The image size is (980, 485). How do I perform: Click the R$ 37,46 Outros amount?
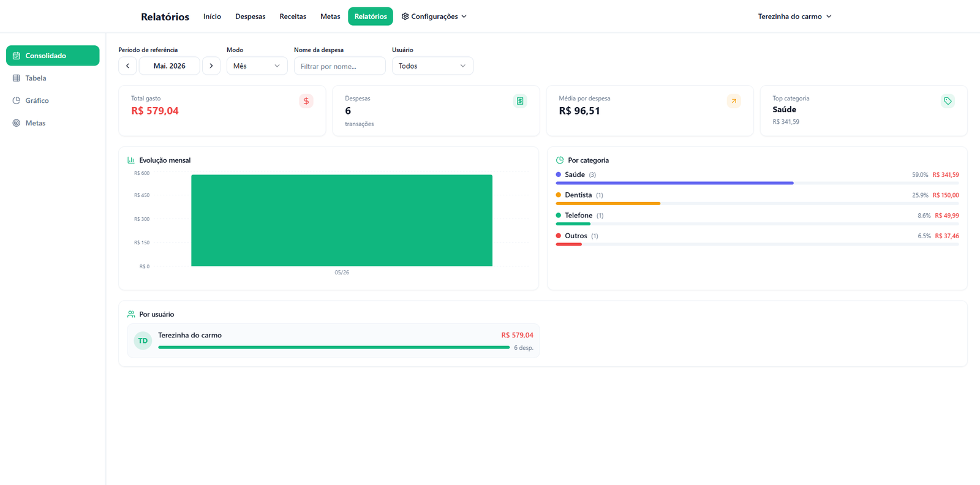tap(947, 236)
